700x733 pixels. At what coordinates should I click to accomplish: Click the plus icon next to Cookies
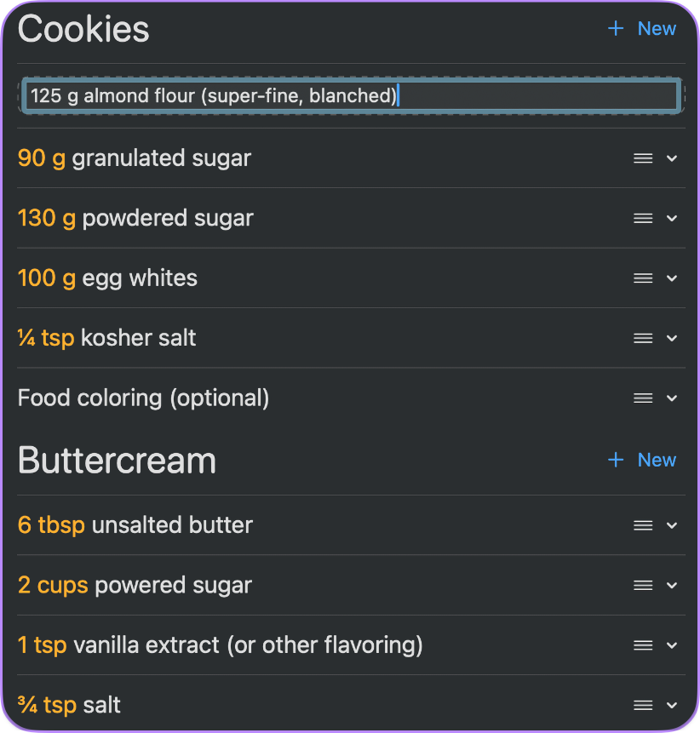[x=615, y=28]
